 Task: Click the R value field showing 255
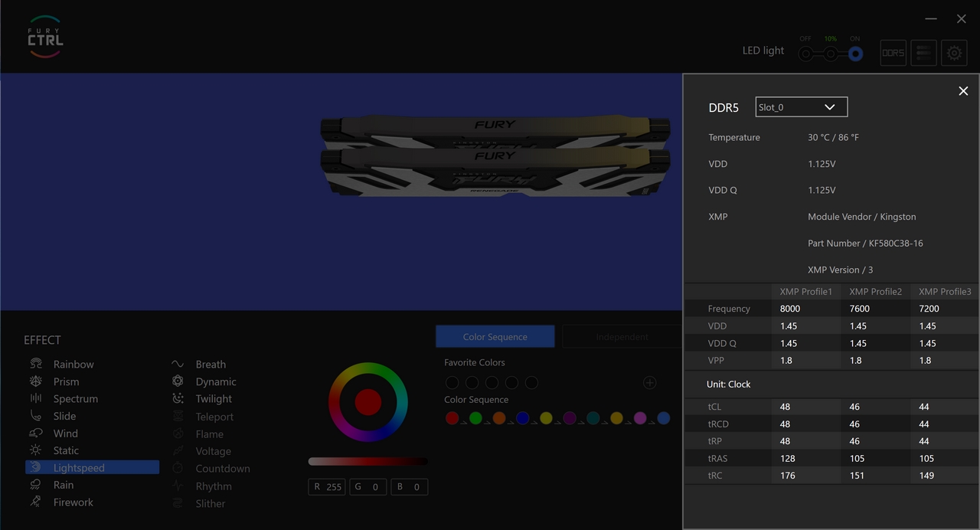tap(328, 486)
